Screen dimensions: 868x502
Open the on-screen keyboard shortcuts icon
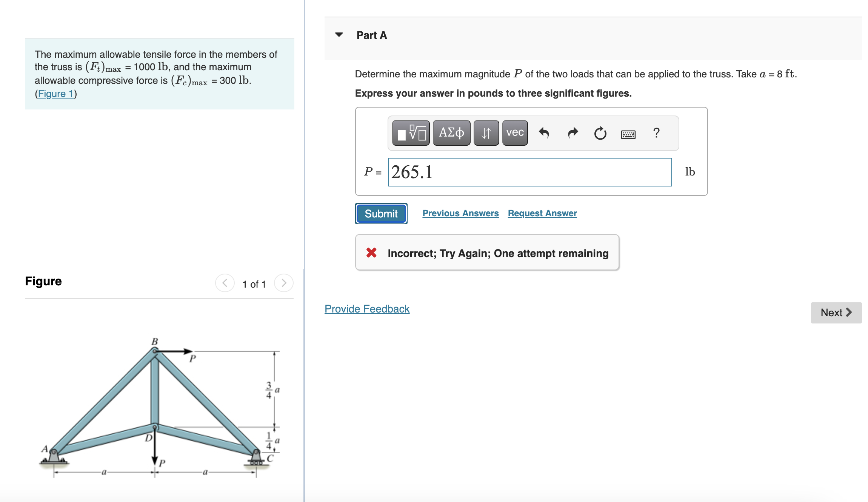tap(629, 134)
